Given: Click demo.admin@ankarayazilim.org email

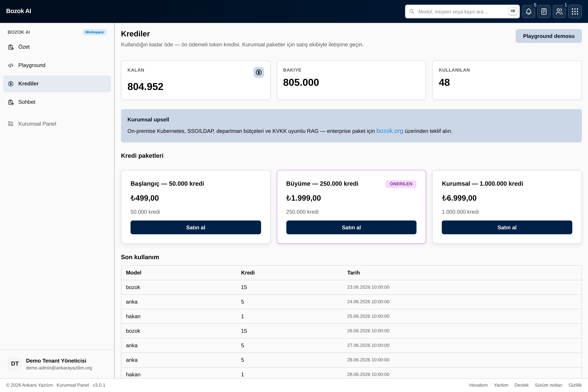Looking at the screenshot, I should 59,368.
